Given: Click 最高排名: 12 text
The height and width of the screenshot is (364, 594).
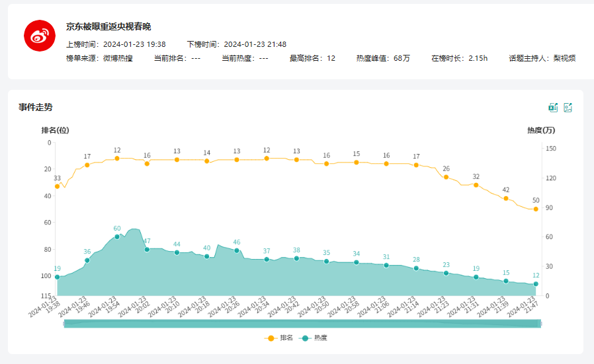Looking at the screenshot, I should coord(312,58).
